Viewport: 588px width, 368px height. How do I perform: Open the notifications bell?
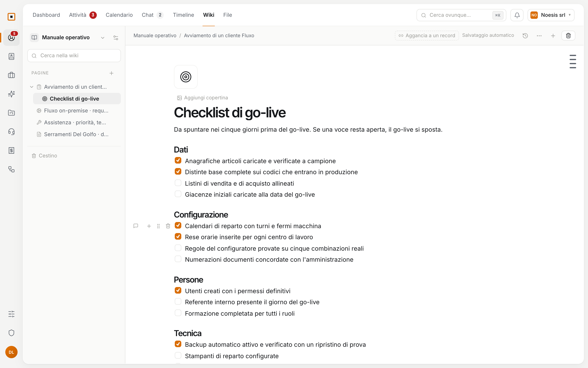517,15
